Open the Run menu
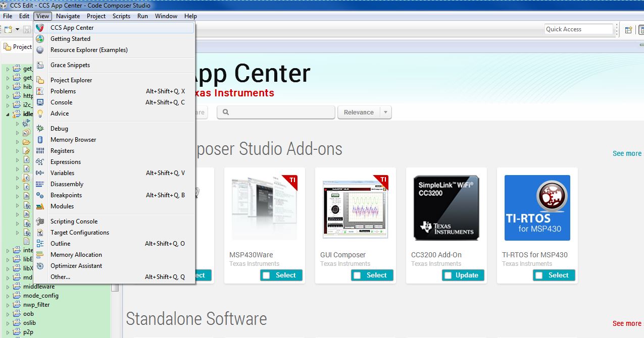Image resolution: width=644 pixels, height=338 pixels. (142, 16)
